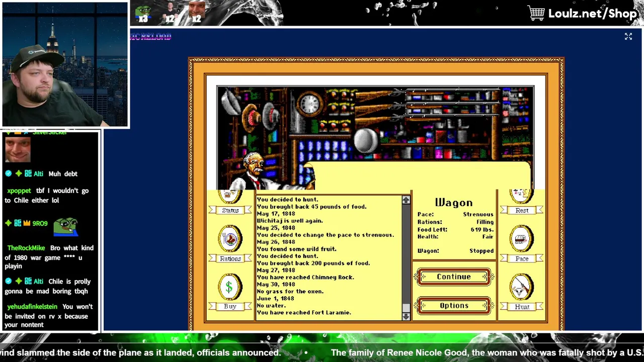
Task: Click the streamer webcam feed
Action: [x=65, y=65]
